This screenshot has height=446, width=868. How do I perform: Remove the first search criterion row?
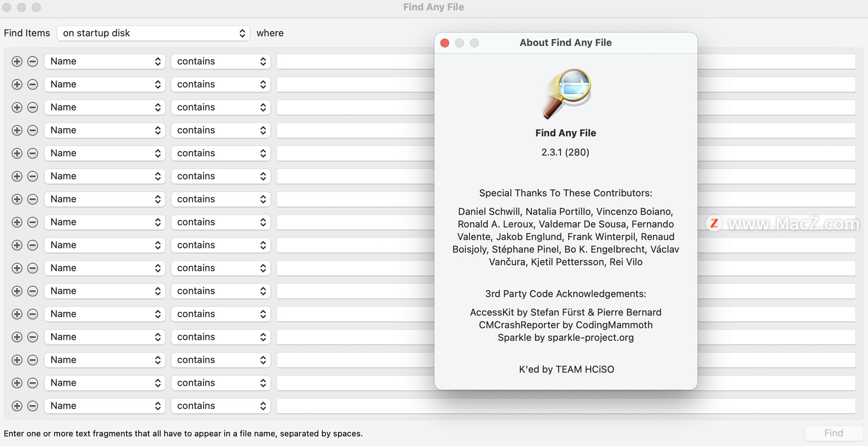click(x=33, y=61)
